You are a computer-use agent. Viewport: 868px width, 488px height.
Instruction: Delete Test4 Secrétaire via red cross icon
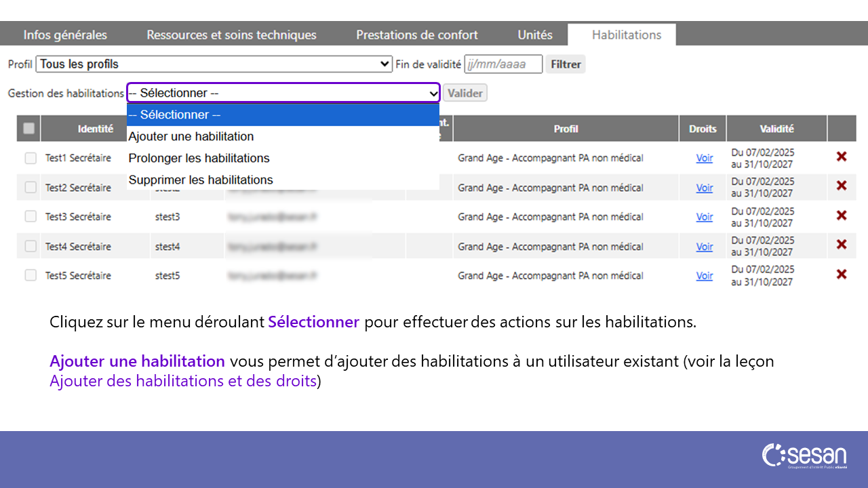[842, 245]
